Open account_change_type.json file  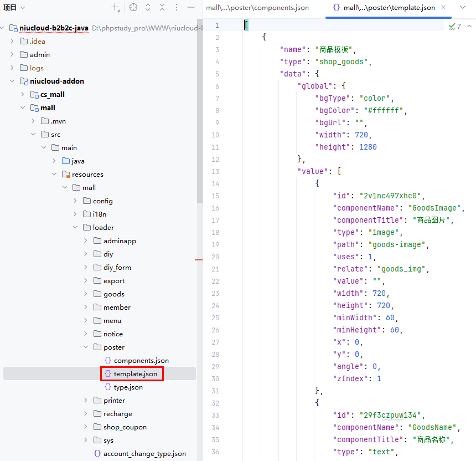point(144,454)
